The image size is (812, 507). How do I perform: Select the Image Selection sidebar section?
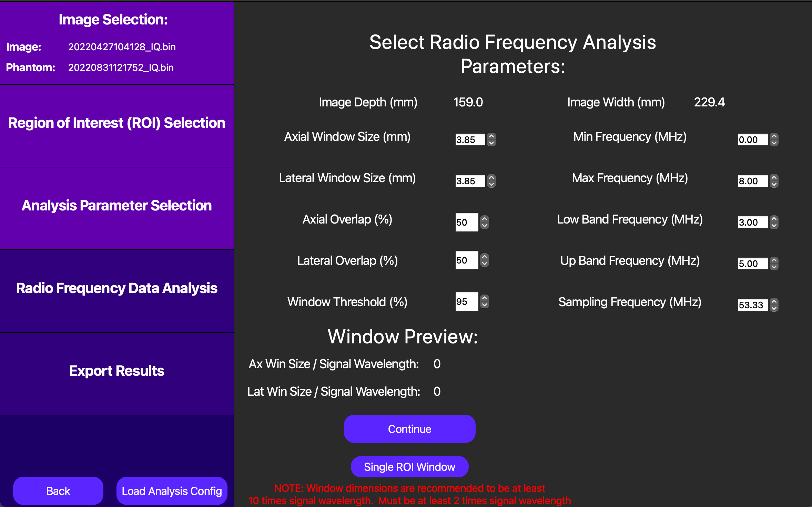click(117, 43)
